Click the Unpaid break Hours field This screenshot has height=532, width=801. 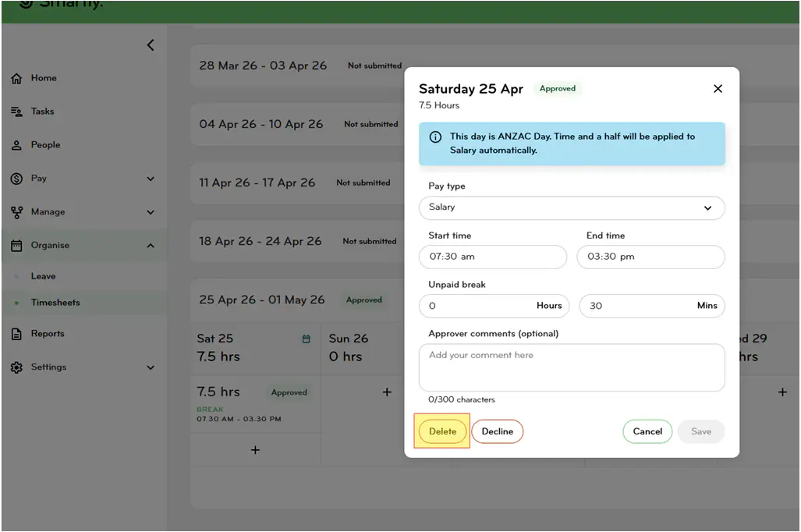coord(494,306)
